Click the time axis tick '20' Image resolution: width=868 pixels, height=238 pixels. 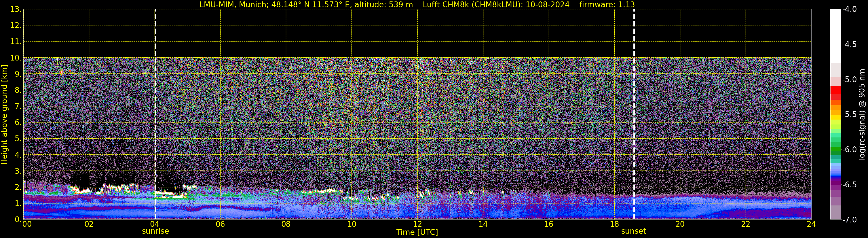coord(680,224)
